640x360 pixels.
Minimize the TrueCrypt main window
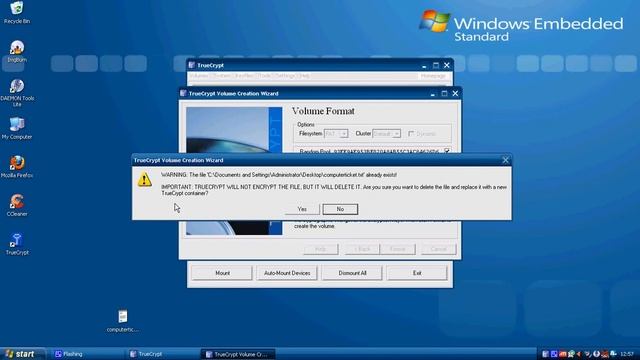click(424, 65)
